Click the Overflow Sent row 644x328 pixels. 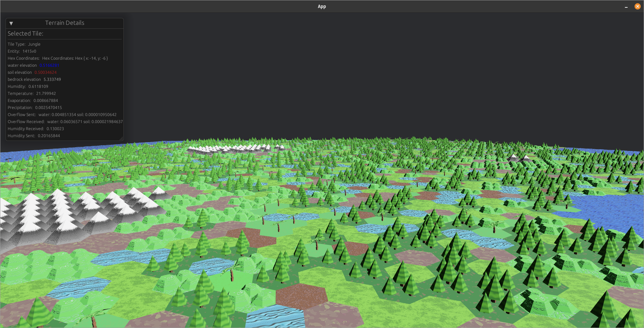coord(62,115)
